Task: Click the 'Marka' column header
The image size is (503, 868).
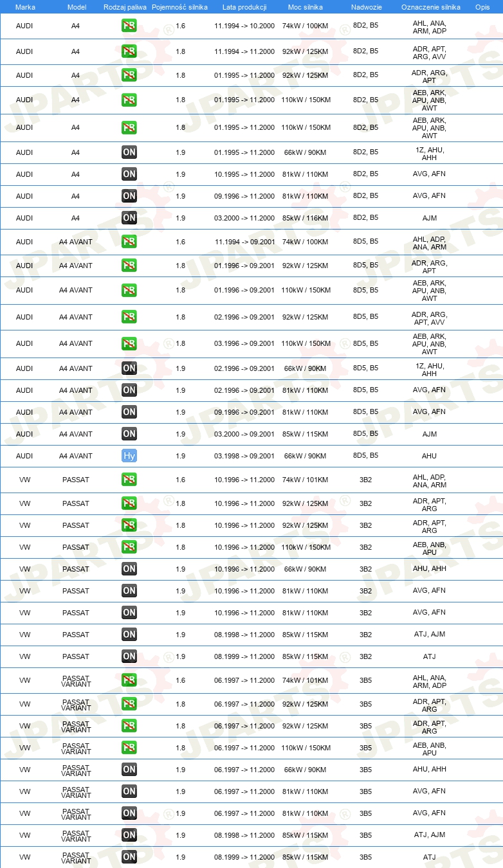Action: [25, 7]
